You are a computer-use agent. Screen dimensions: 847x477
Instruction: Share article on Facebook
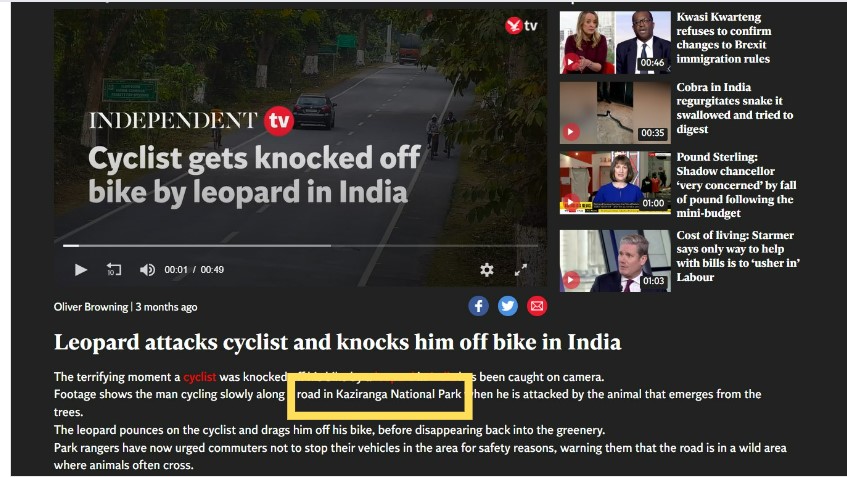[x=479, y=306]
